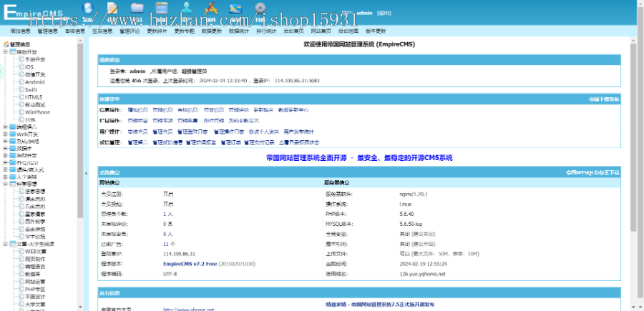644x311 pixels.
Task: Click the EmpireCMS logo
Action: (34, 12)
